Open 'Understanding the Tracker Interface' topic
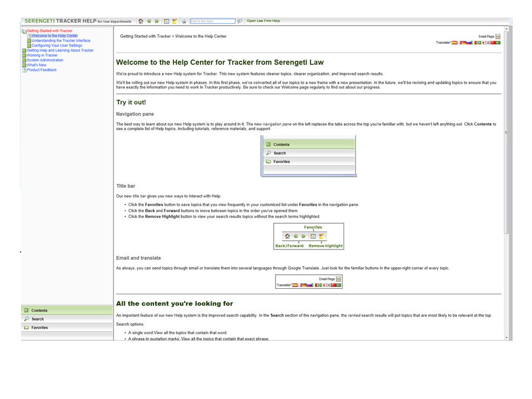532x399 pixels. click(61, 40)
